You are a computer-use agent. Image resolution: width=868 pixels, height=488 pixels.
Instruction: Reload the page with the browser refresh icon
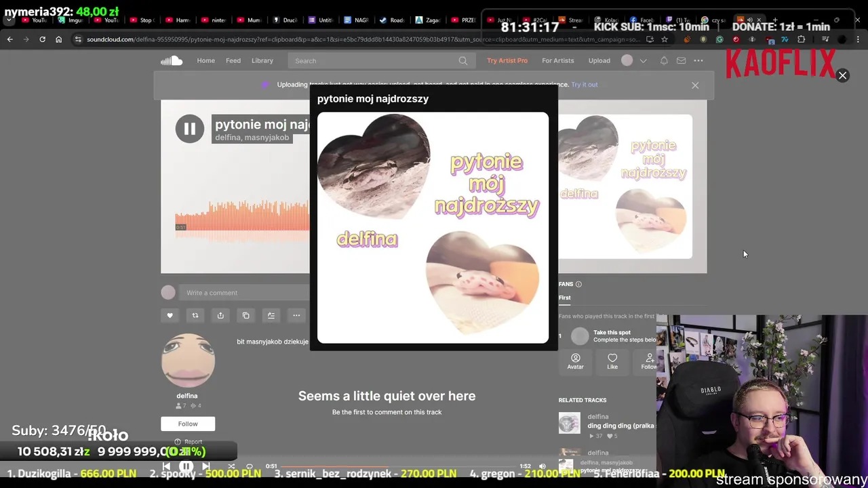(42, 39)
